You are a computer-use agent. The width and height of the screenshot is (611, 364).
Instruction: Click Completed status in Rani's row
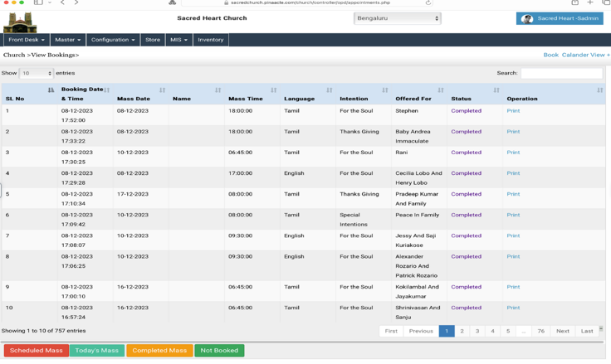click(466, 153)
